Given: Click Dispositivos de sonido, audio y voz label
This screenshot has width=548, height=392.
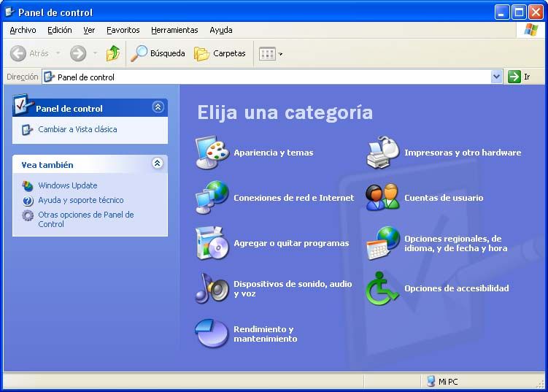Looking at the screenshot, I should point(293,288).
